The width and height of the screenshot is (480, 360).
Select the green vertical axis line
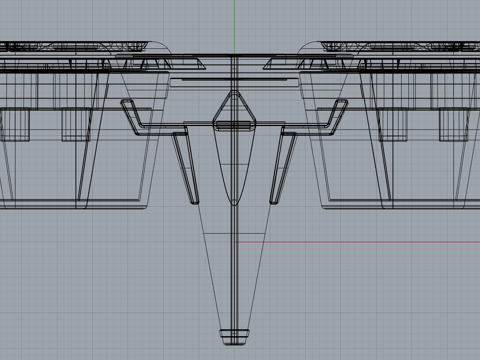point(235,26)
